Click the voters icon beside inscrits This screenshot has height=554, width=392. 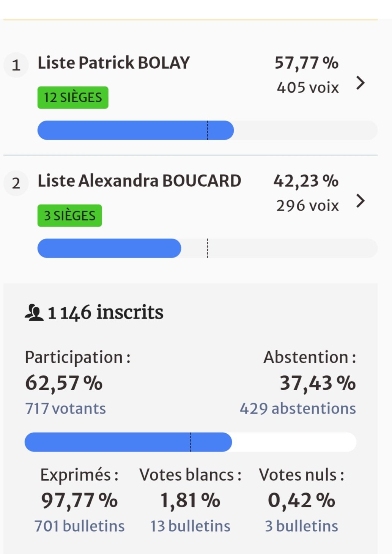[34, 313]
